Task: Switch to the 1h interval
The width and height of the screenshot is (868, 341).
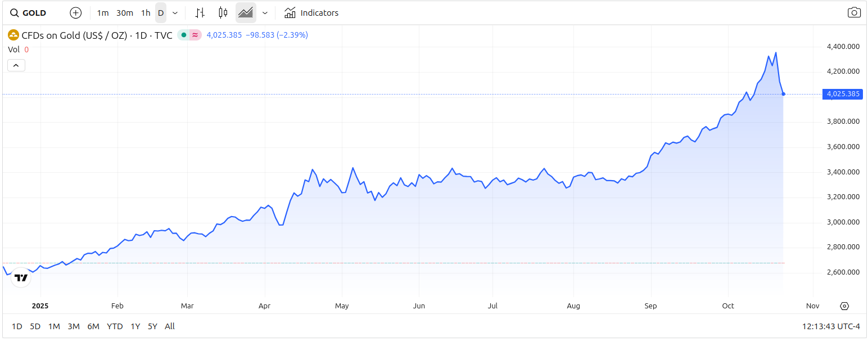Action: click(146, 13)
